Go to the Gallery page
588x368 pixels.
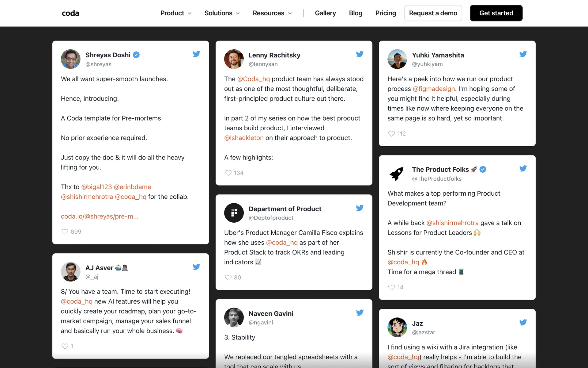(325, 13)
